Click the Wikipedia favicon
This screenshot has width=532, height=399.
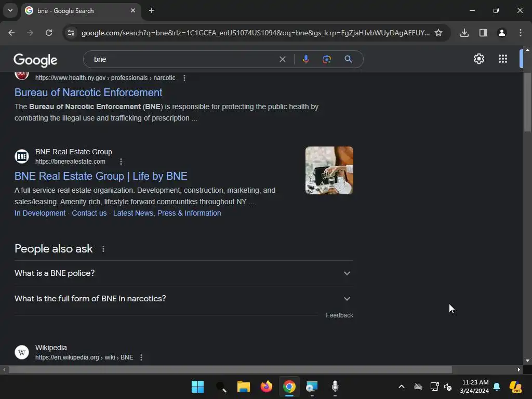pyautogui.click(x=22, y=352)
